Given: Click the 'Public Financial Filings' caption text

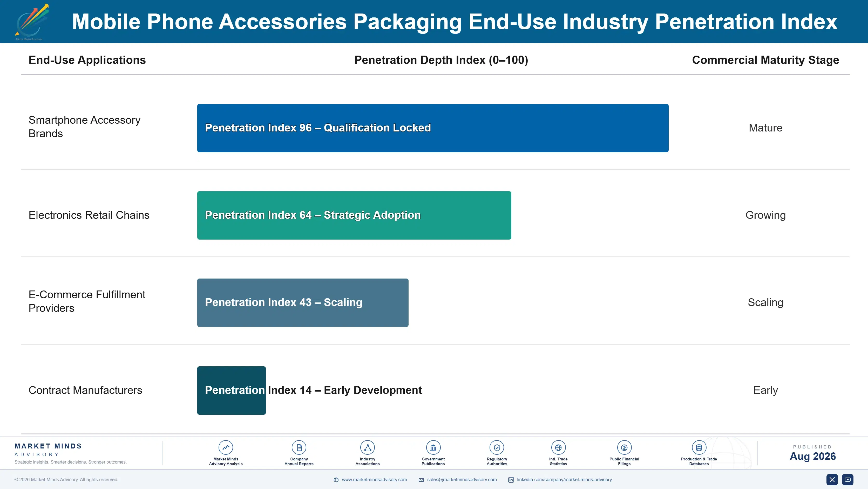Looking at the screenshot, I should [624, 461].
